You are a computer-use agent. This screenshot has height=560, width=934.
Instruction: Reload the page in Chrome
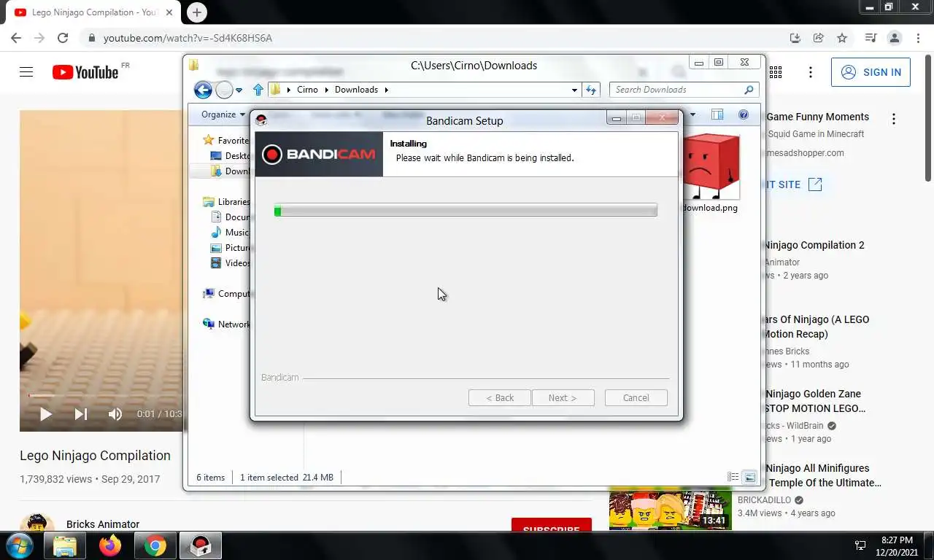(63, 38)
